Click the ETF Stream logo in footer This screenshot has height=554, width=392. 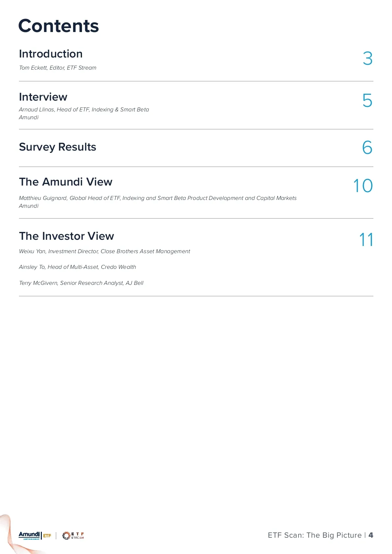pyautogui.click(x=73, y=535)
